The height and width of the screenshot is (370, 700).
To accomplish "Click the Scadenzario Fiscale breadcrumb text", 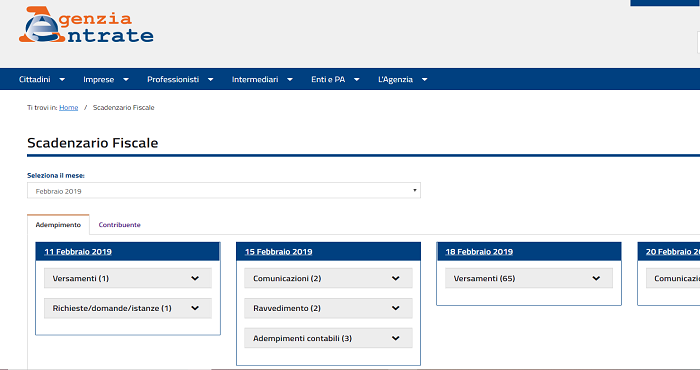I will coord(124,108).
